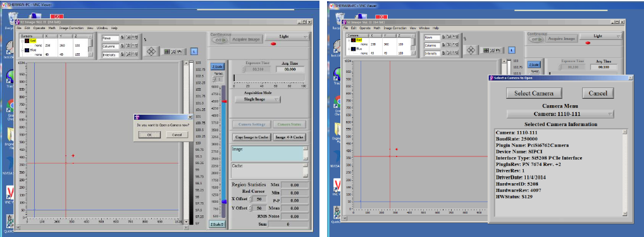Toggle Continuous Off switch in right screenshot
The image size is (644, 237).
pos(536,39)
